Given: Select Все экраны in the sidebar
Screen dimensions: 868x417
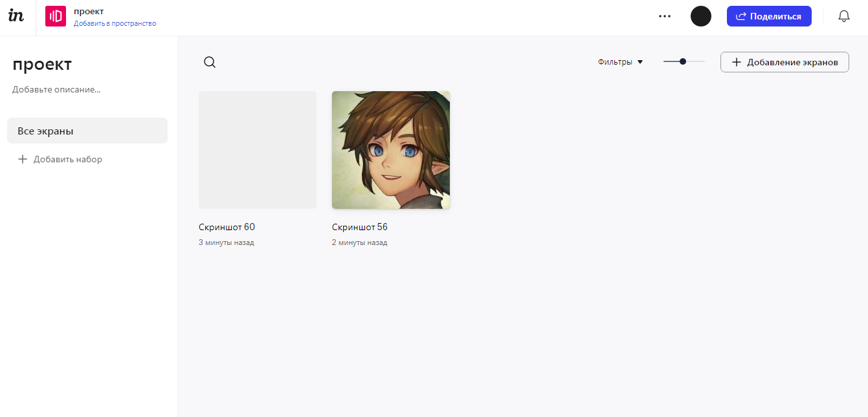Looking at the screenshot, I should point(87,131).
